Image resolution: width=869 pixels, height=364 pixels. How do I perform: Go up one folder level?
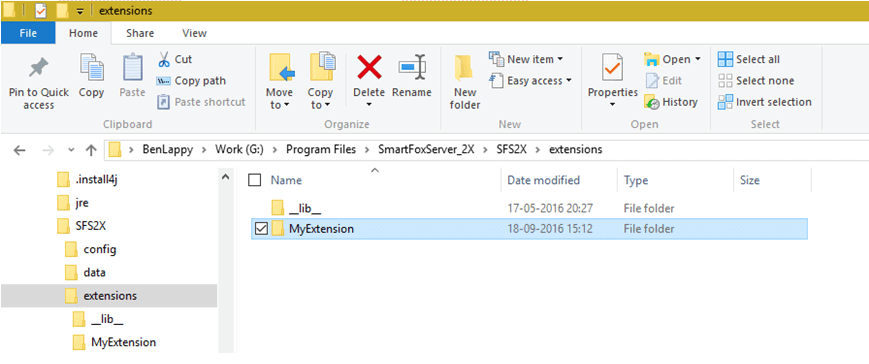click(90, 150)
